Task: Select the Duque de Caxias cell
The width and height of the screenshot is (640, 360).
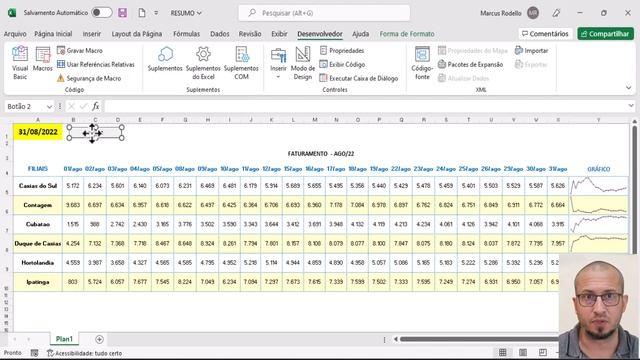Action: 38,243
